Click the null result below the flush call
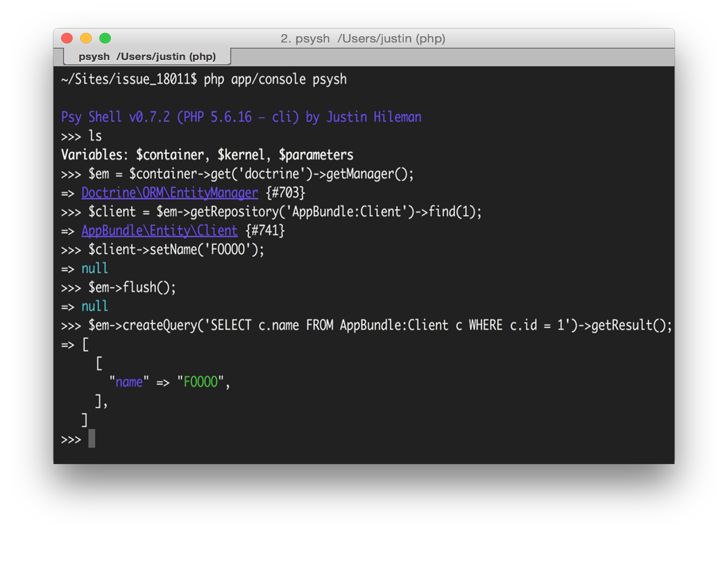The width and height of the screenshot is (728, 583). (x=95, y=306)
